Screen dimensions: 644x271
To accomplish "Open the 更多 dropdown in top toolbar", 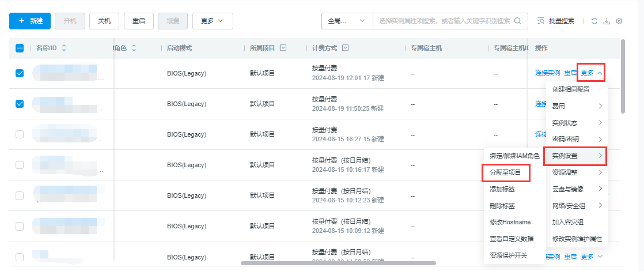I will coord(212,21).
